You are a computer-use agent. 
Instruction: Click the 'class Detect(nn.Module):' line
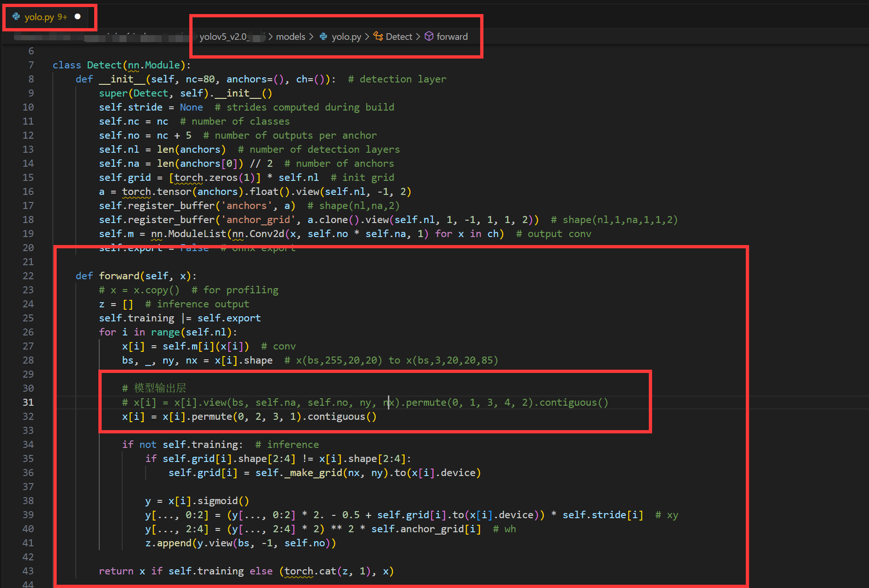pos(122,65)
